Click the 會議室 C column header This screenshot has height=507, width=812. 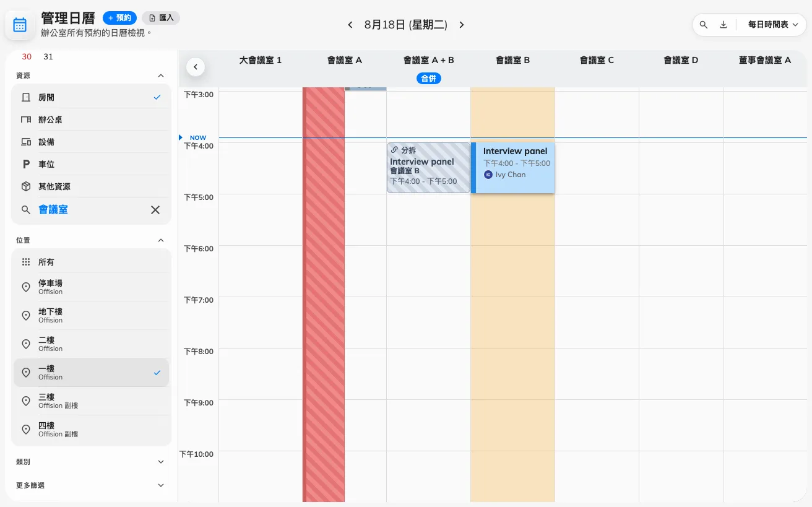tap(597, 60)
